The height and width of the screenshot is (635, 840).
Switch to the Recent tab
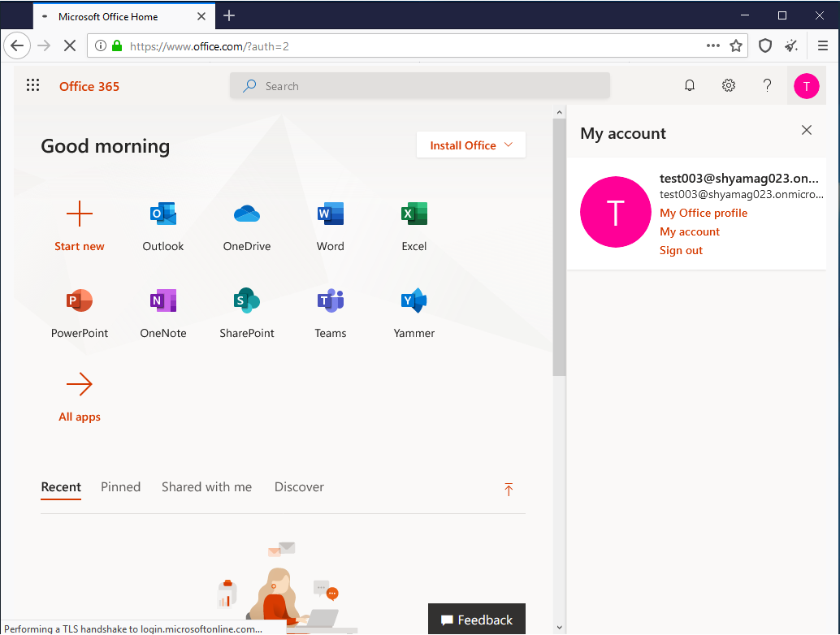click(61, 486)
